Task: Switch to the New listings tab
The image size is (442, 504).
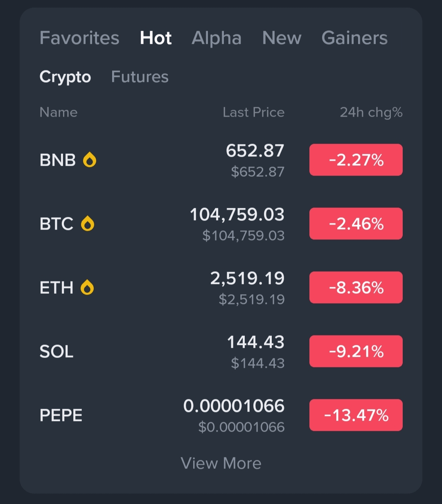Action: pyautogui.click(x=282, y=38)
